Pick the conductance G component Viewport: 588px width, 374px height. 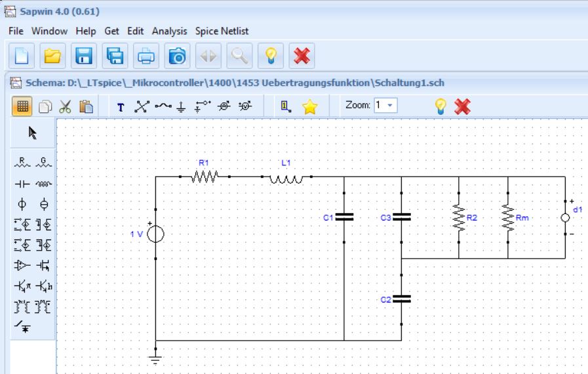[x=43, y=163]
